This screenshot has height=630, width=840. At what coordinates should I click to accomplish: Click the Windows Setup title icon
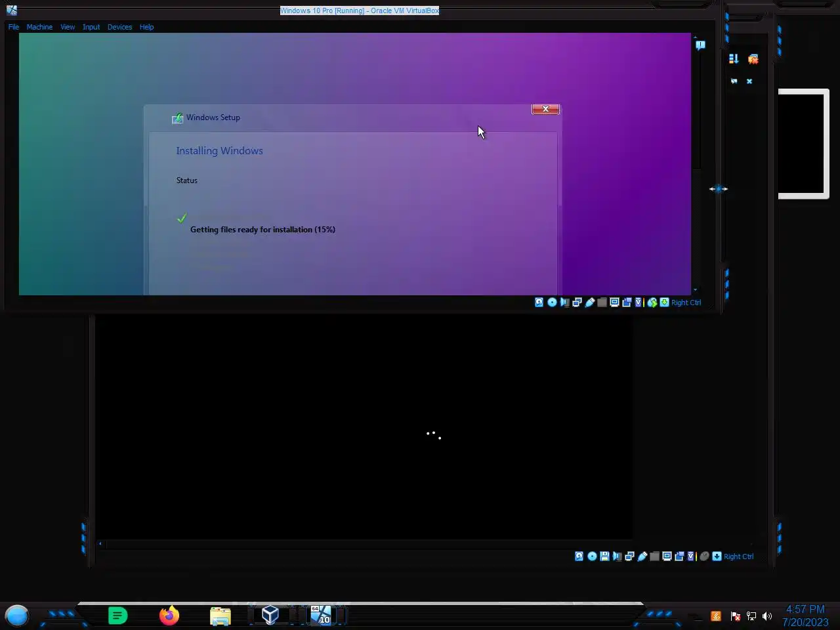[x=177, y=118]
